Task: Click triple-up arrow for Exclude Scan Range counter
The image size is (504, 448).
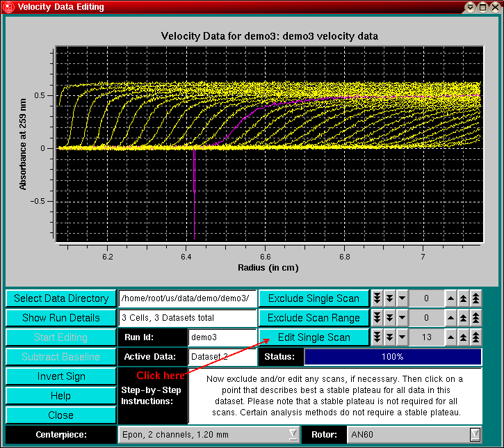Action: pyautogui.click(x=475, y=318)
